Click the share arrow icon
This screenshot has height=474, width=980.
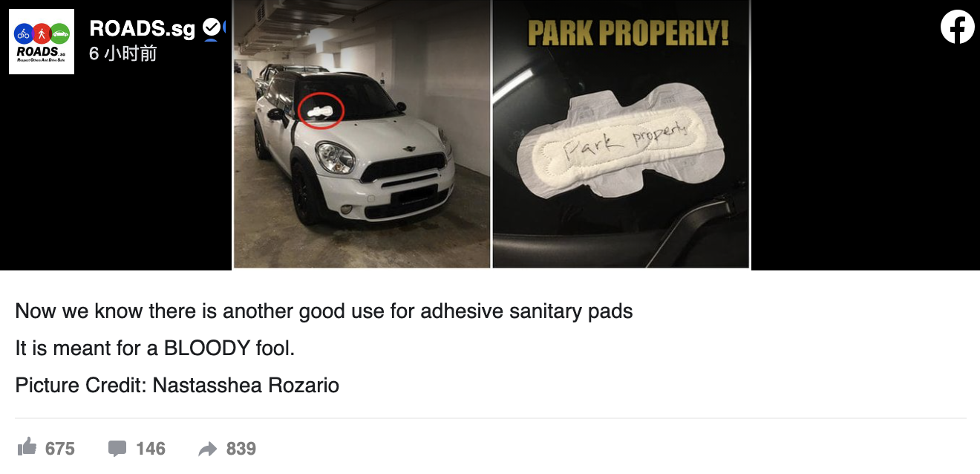[x=207, y=448]
